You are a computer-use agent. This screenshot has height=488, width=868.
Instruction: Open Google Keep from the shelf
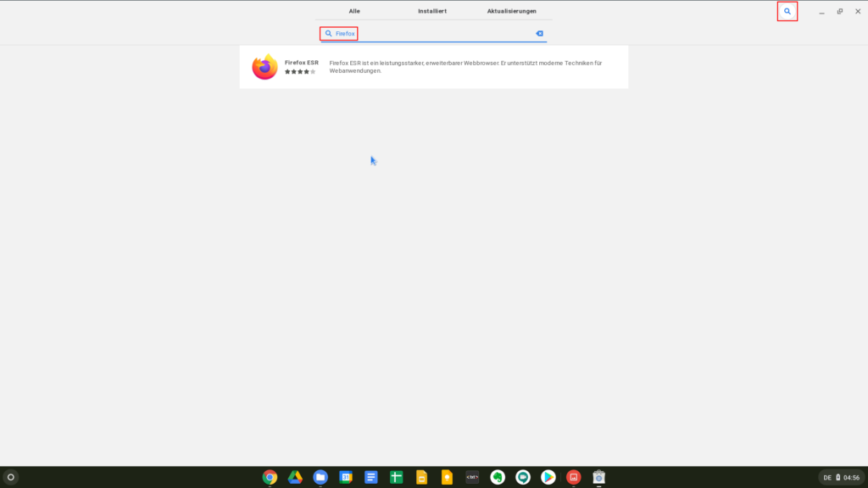447,477
